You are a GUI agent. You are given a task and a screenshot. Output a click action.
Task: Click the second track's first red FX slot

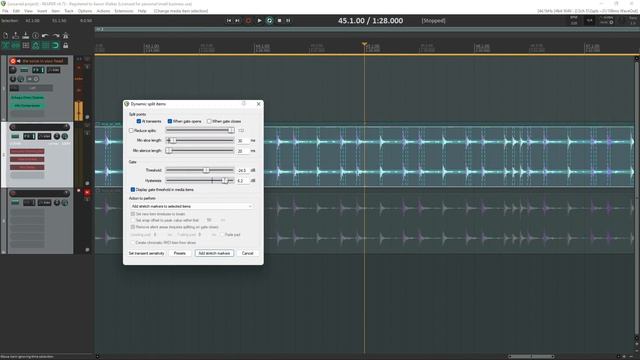pyautogui.click(x=27, y=151)
